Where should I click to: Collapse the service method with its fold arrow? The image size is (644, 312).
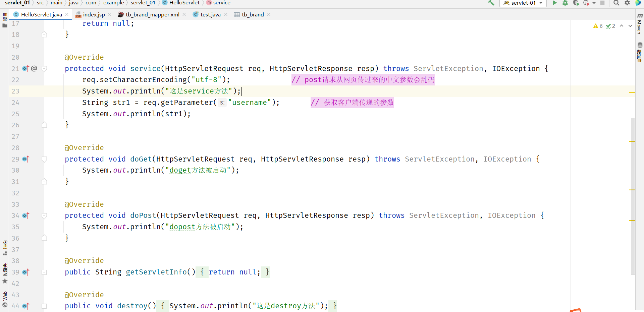[x=44, y=69]
